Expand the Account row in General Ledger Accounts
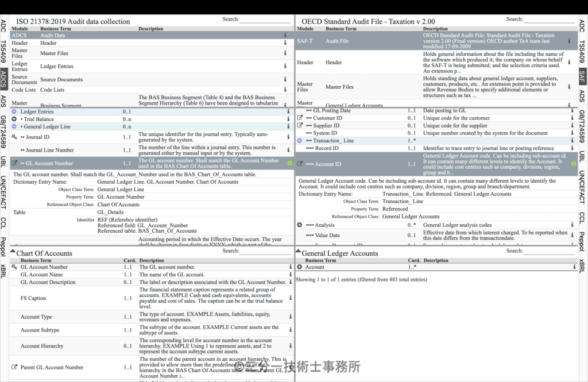Screen dimensions: 588x382 click(299, 267)
